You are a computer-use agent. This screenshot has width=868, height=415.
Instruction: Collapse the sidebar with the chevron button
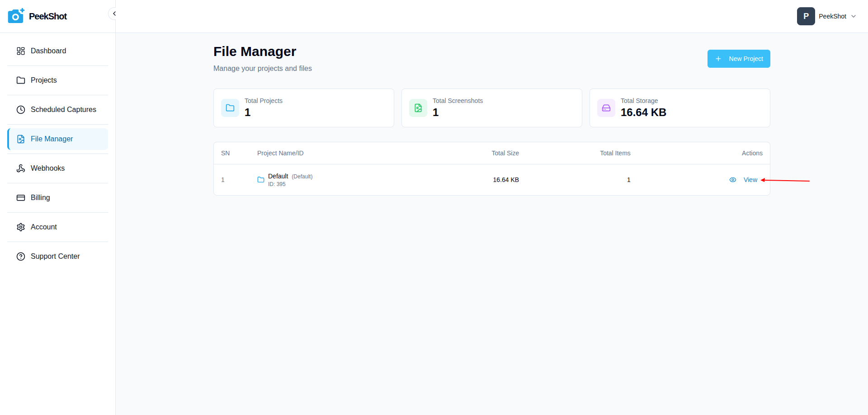(114, 14)
